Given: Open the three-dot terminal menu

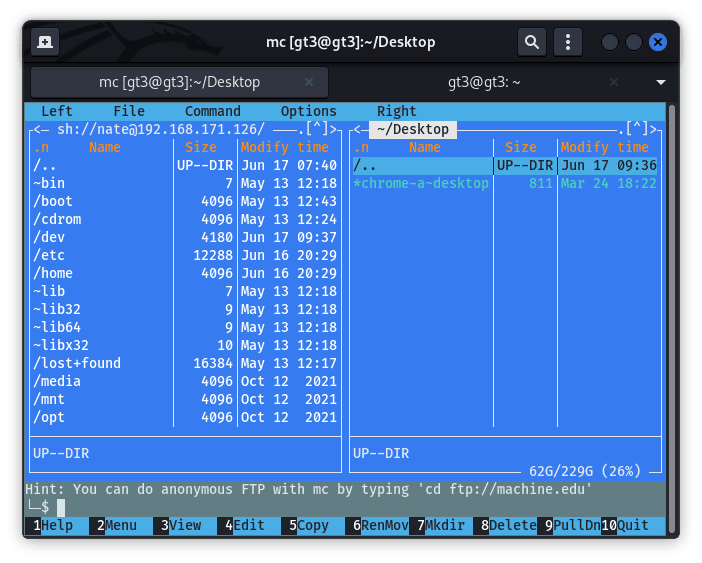Looking at the screenshot, I should [x=568, y=42].
